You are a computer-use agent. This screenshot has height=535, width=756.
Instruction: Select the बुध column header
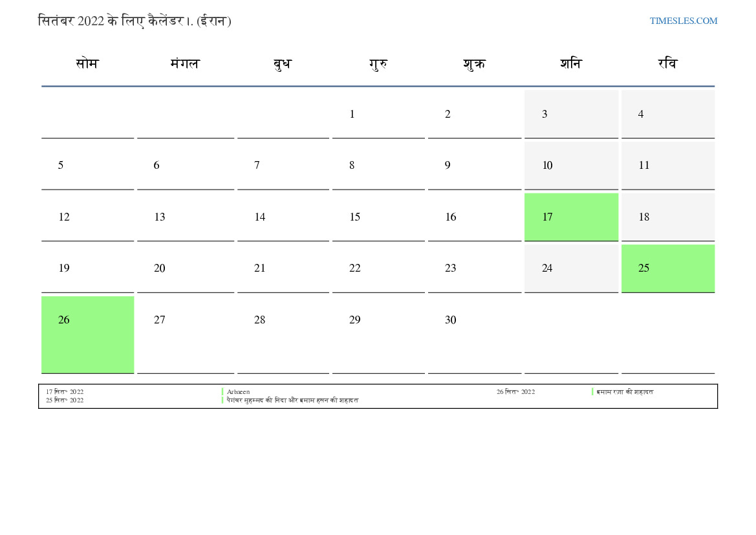(283, 64)
